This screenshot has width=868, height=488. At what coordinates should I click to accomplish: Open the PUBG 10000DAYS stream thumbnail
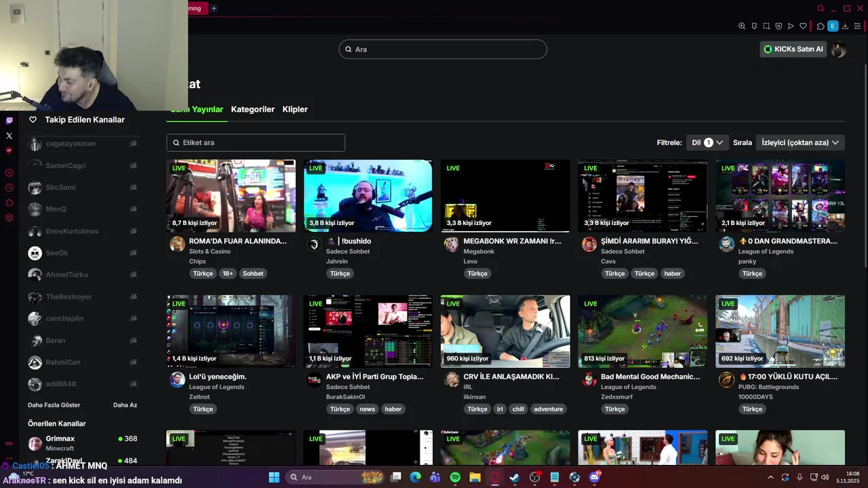tap(780, 331)
